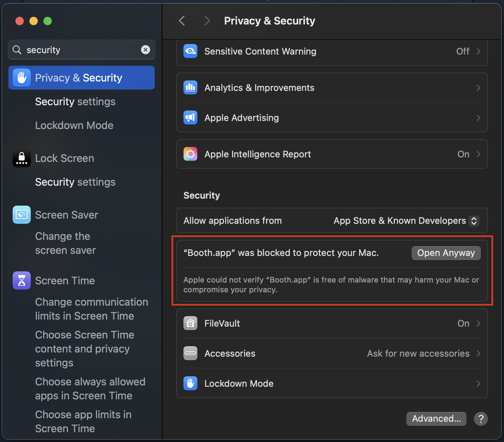504x442 pixels.
Task: Expand the Lockdown Mode row chevron
Action: point(478,384)
